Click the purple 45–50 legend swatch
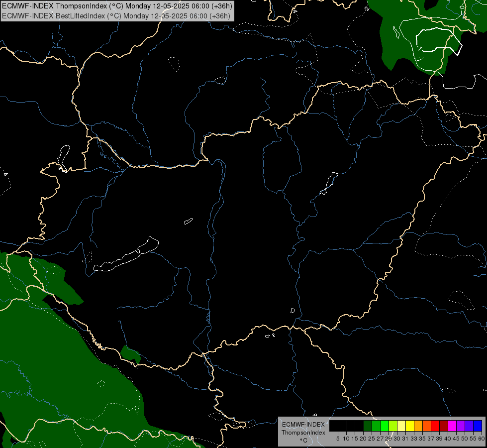 461,426
